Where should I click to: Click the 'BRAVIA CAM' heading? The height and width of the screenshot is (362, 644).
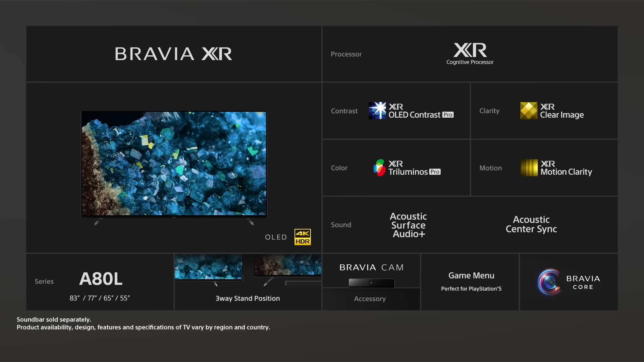pyautogui.click(x=371, y=267)
